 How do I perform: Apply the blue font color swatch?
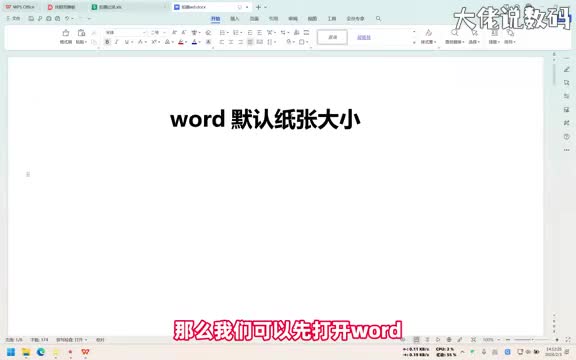(194, 42)
